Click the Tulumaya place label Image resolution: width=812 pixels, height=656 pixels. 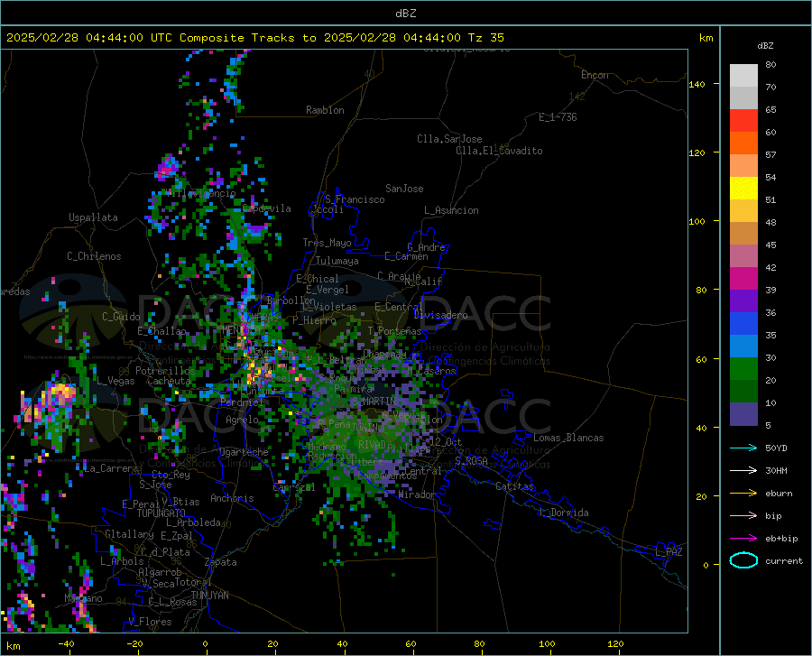coord(337,261)
